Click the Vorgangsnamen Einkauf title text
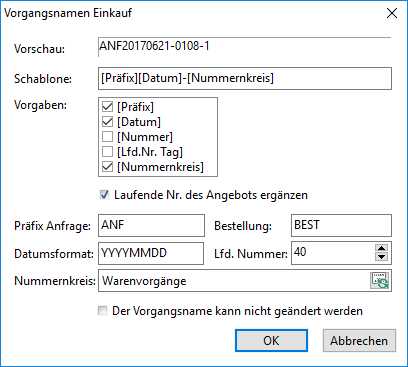The image size is (408, 367). click(x=68, y=13)
